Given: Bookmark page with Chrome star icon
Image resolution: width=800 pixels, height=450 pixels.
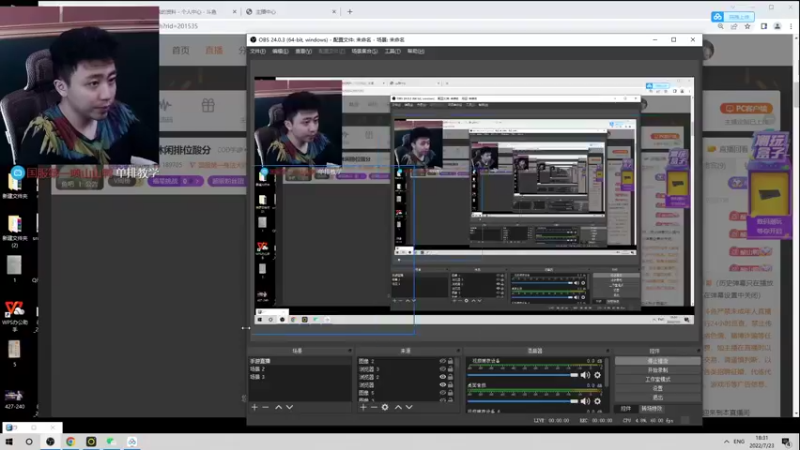Looking at the screenshot, I should (x=747, y=26).
